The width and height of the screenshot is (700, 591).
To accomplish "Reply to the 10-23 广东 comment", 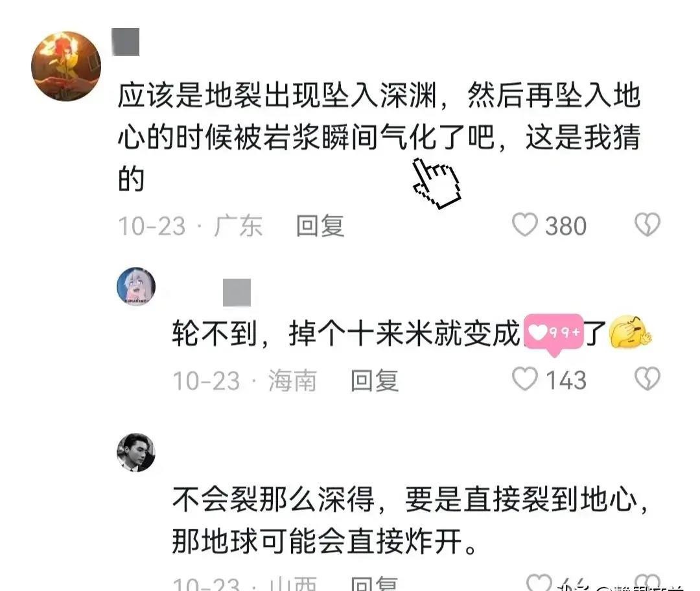I will [320, 226].
